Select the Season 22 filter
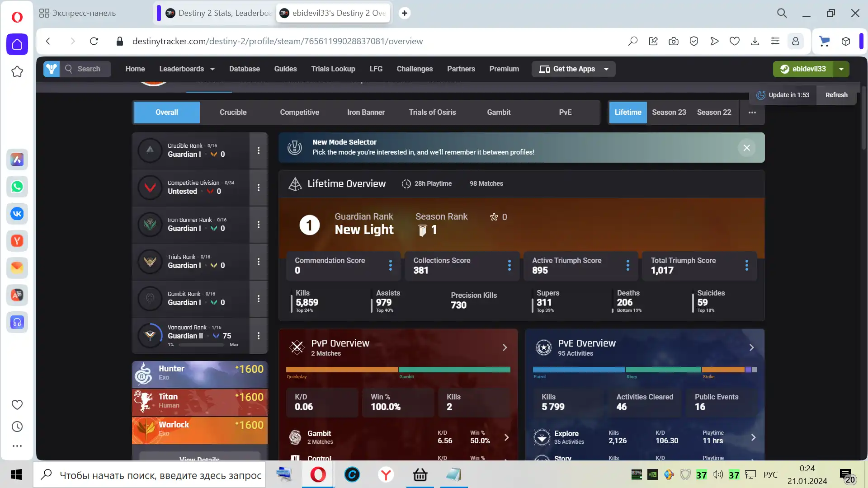 pos(714,113)
